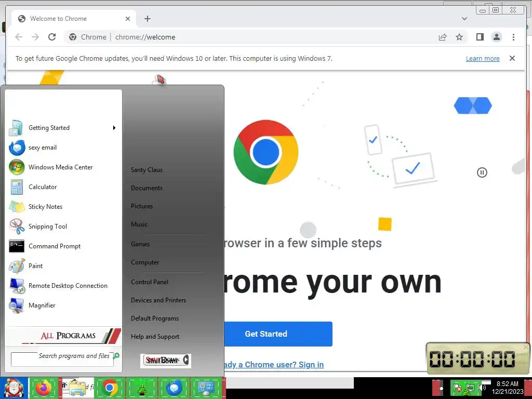Open Help and Support

click(155, 337)
